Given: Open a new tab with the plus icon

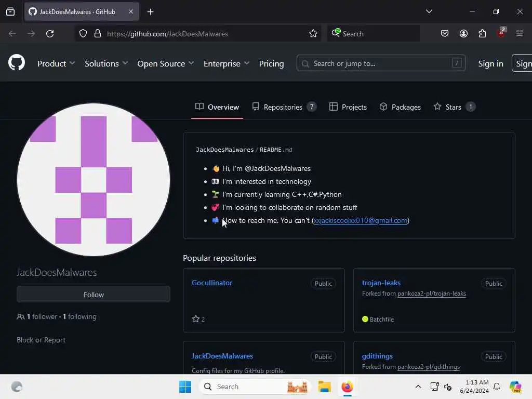Looking at the screenshot, I should [x=150, y=12].
